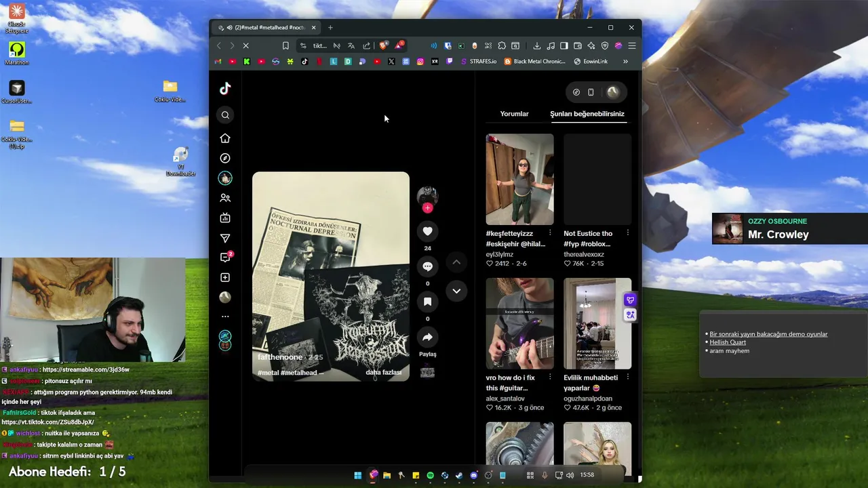868x488 pixels.
Task: Open Black Metal Chronic... bookmark
Action: 534,61
